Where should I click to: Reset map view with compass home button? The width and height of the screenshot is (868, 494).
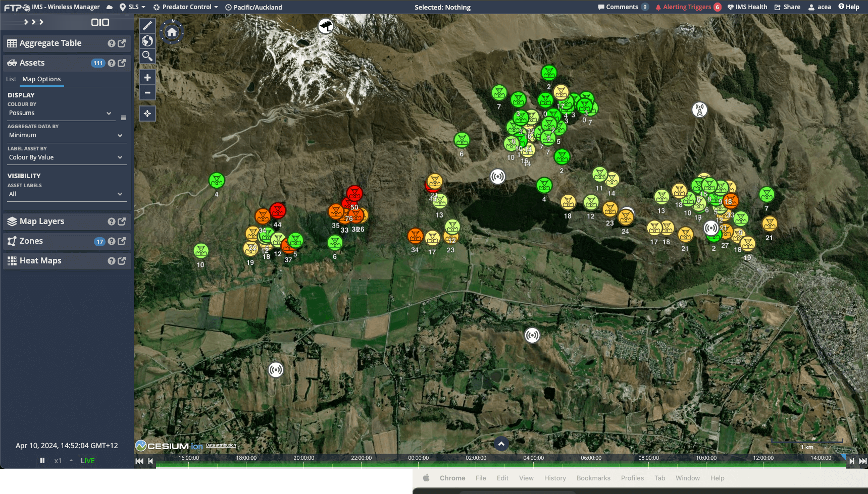pos(172,32)
